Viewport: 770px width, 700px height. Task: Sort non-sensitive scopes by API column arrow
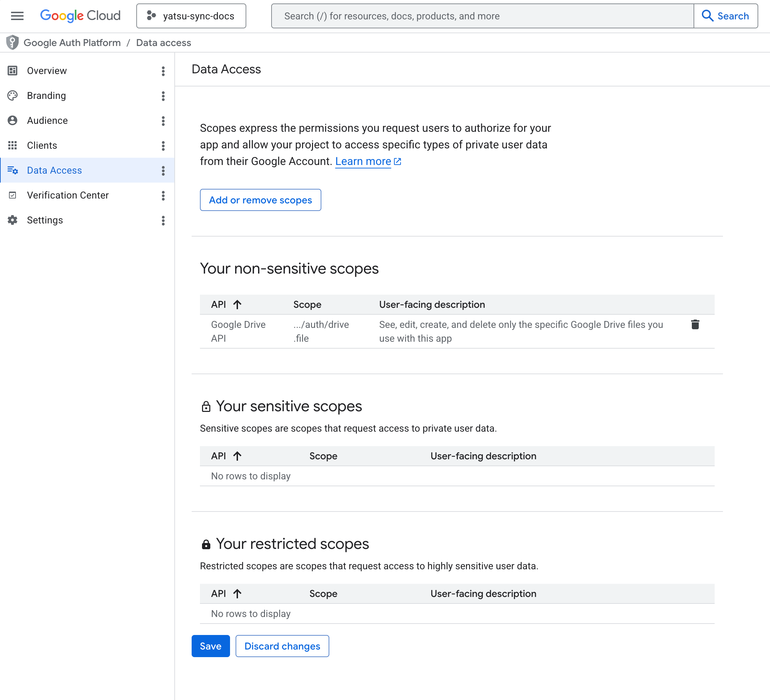click(x=237, y=304)
